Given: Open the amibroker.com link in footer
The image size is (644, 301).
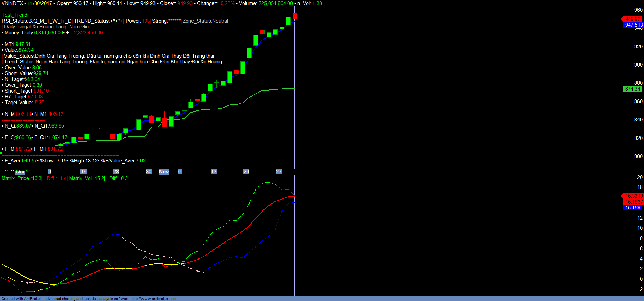Looking at the screenshot, I should click(x=154, y=299).
